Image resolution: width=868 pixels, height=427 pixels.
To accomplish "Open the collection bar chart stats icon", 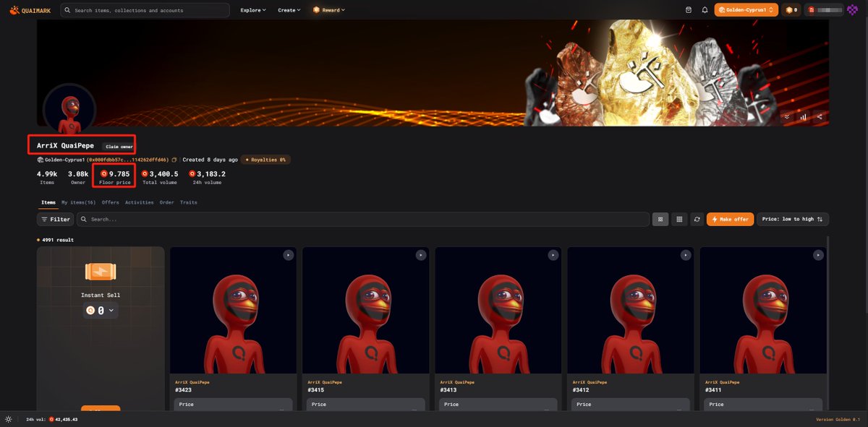I will coord(803,116).
